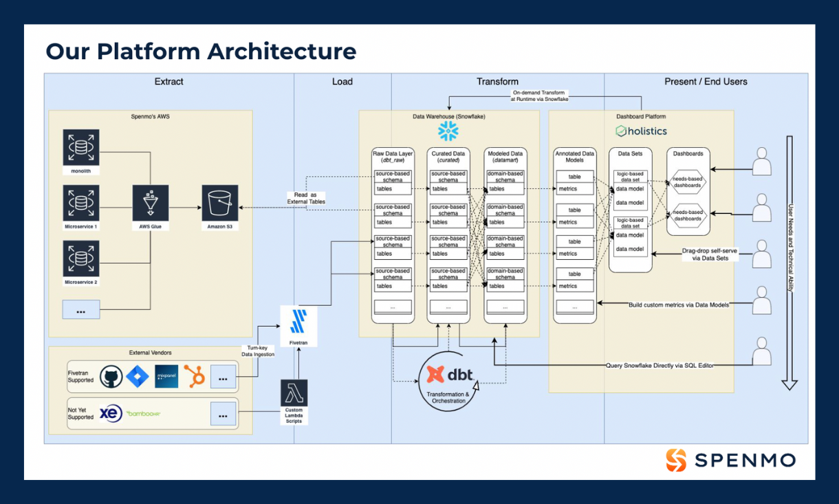
Task: Click the BambooHR logo
Action: pos(143,413)
